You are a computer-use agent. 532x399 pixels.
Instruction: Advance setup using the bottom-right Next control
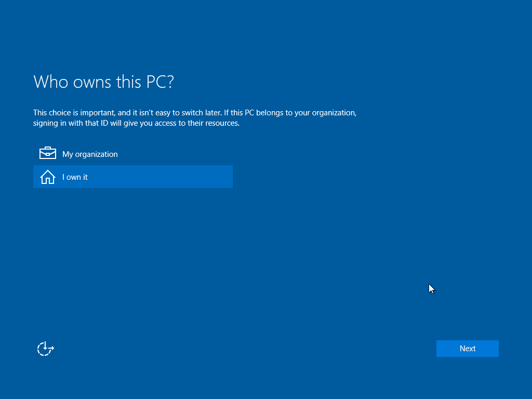(x=467, y=349)
